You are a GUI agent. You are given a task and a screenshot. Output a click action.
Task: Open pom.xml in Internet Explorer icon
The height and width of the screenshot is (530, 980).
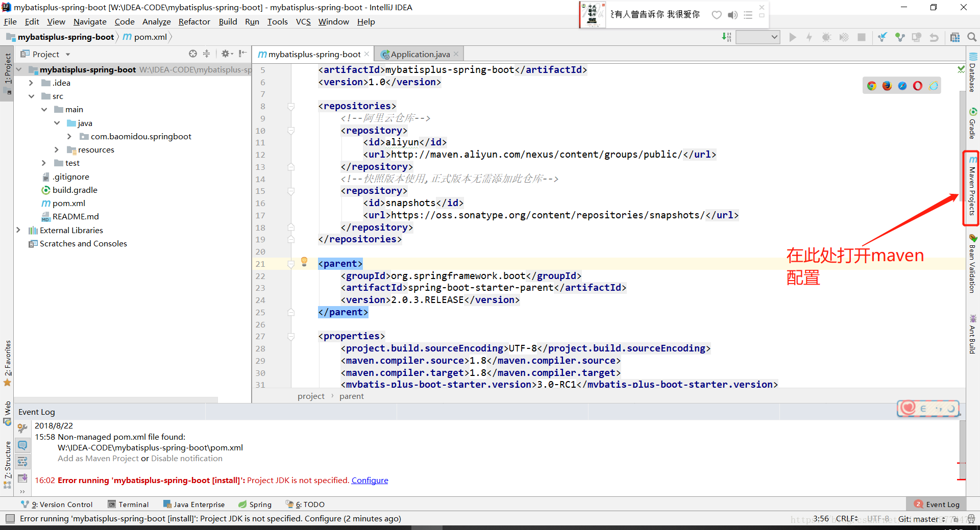(934, 86)
